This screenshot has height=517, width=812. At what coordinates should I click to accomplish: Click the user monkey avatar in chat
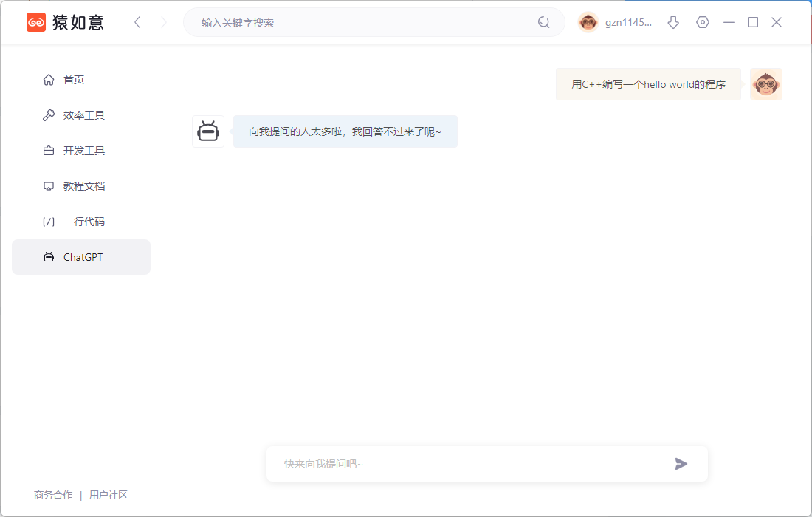tap(766, 84)
